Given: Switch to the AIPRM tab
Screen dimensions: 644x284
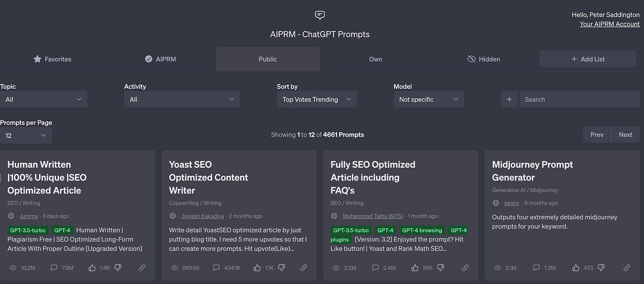Looking at the screenshot, I should coord(160,59).
